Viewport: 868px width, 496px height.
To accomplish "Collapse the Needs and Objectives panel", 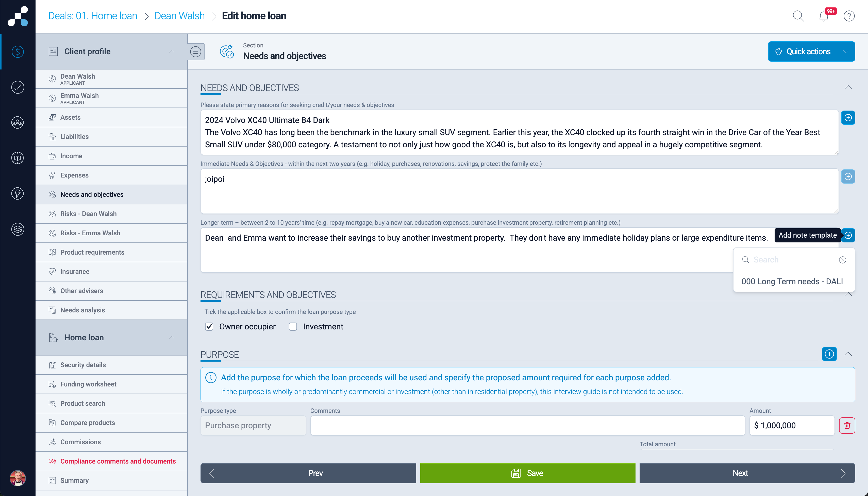I will point(848,87).
